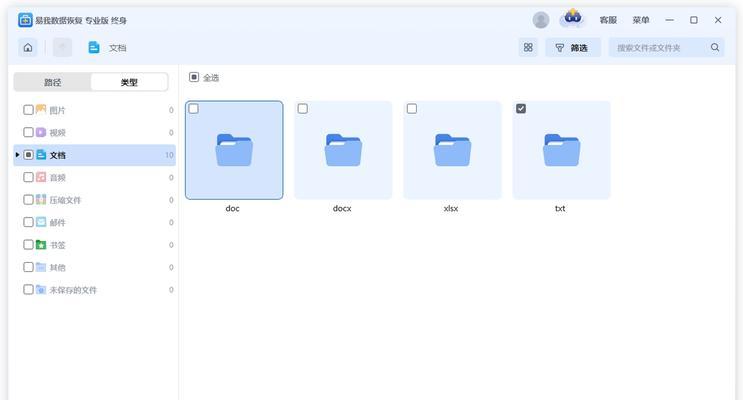Go to the home screen icon
The image size is (743, 400).
coord(28,47)
